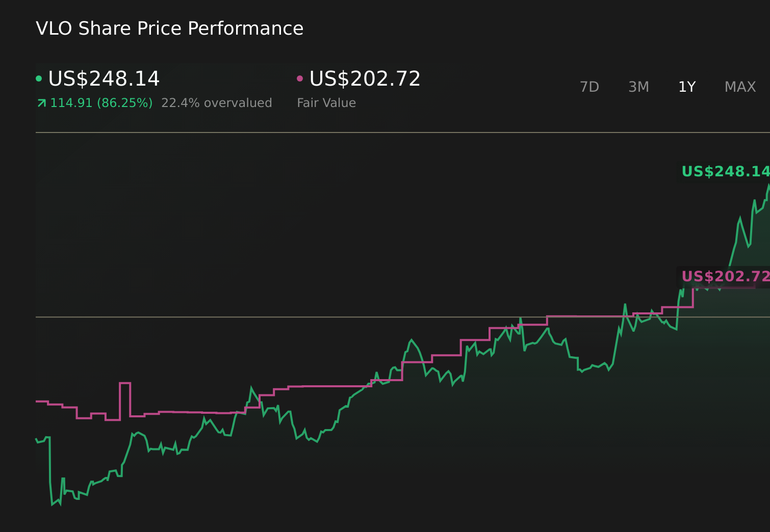
Task: Click the green up-arrow gain icon
Action: (42, 103)
